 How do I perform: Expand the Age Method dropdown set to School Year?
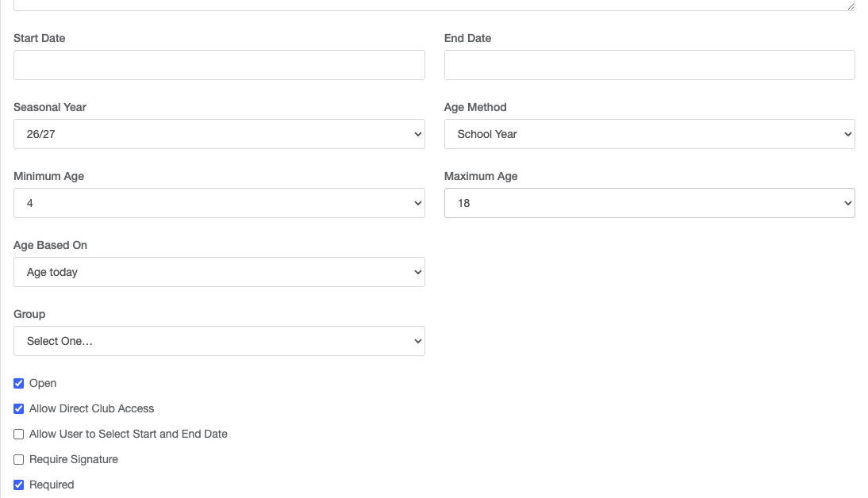coord(649,134)
